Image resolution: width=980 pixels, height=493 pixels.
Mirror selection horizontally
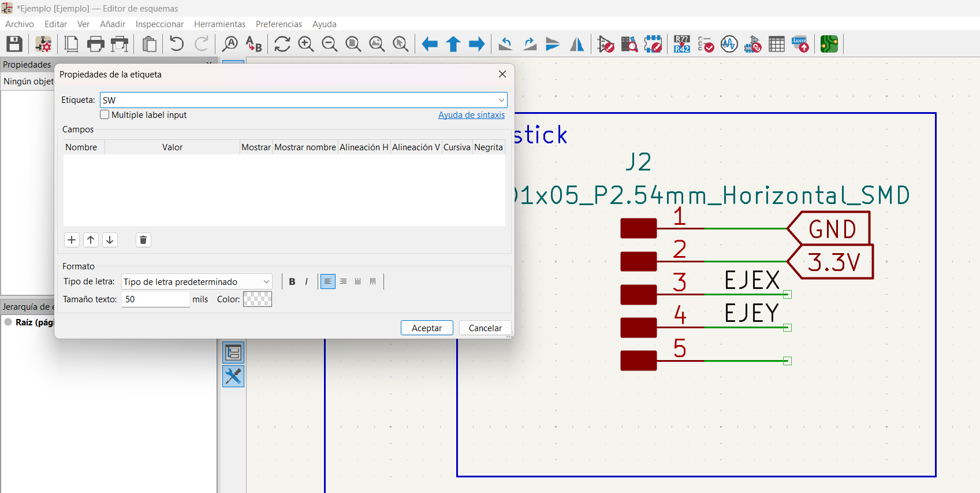(577, 44)
